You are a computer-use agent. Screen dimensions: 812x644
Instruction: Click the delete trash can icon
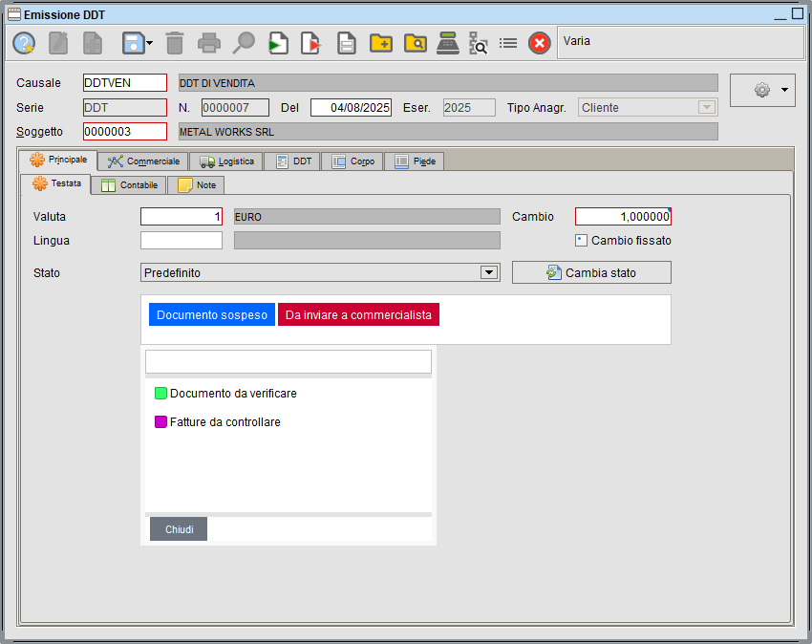pyautogui.click(x=174, y=43)
